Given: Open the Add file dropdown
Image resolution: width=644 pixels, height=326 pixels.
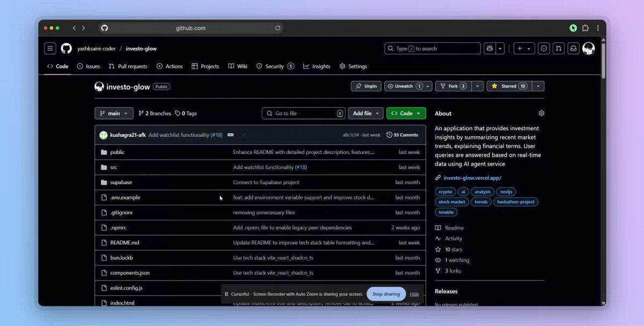Looking at the screenshot, I should tap(366, 113).
